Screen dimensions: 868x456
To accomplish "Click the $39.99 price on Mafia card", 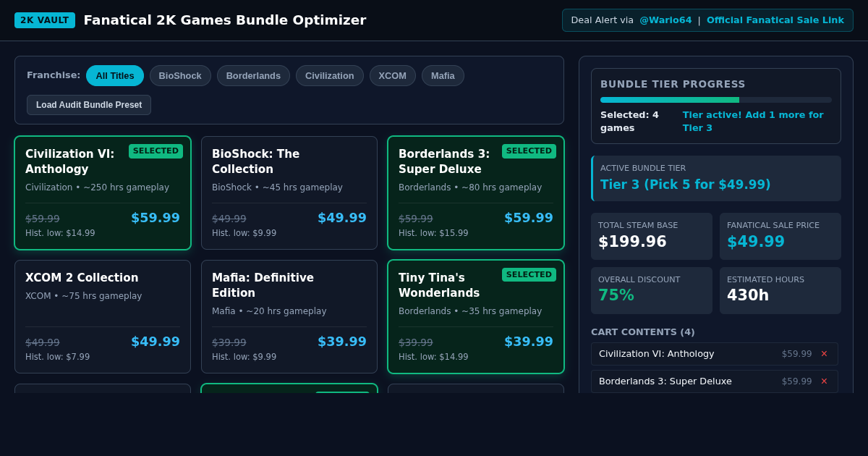I will pyautogui.click(x=342, y=342).
